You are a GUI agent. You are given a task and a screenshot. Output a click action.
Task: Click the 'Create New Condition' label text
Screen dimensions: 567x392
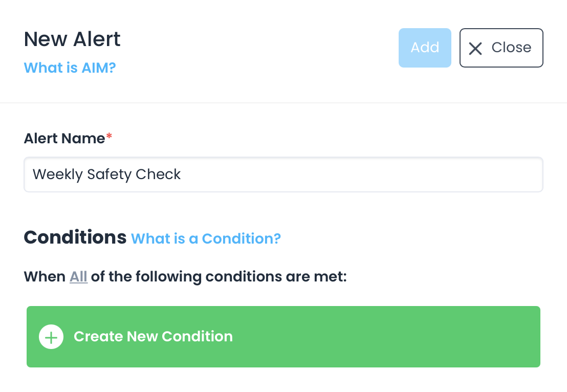pyautogui.click(x=153, y=337)
